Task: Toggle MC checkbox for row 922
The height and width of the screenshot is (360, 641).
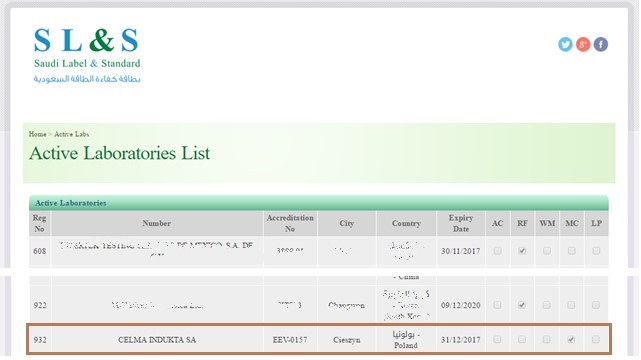Action: click(x=571, y=305)
